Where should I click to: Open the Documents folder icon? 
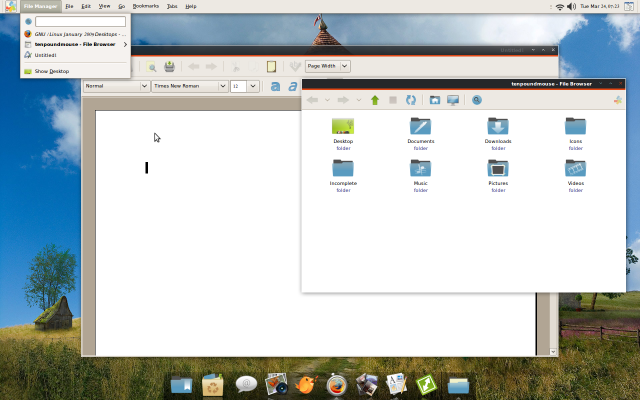pyautogui.click(x=420, y=126)
